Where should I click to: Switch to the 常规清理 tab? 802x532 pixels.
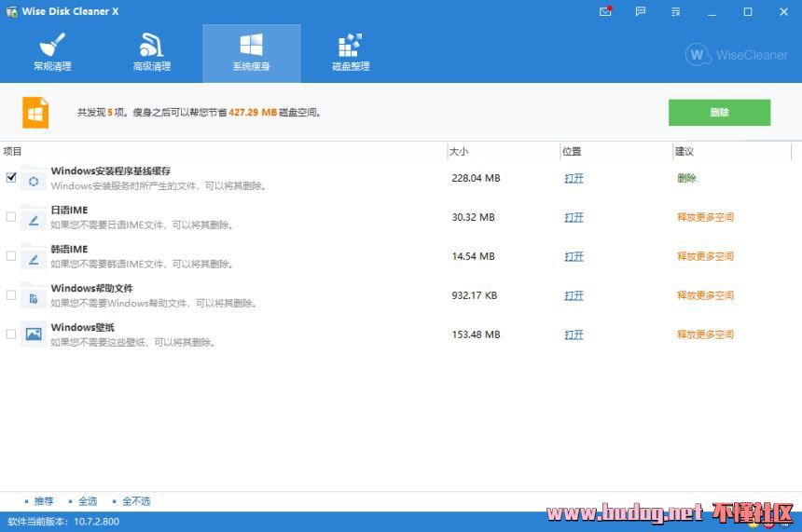[x=52, y=54]
